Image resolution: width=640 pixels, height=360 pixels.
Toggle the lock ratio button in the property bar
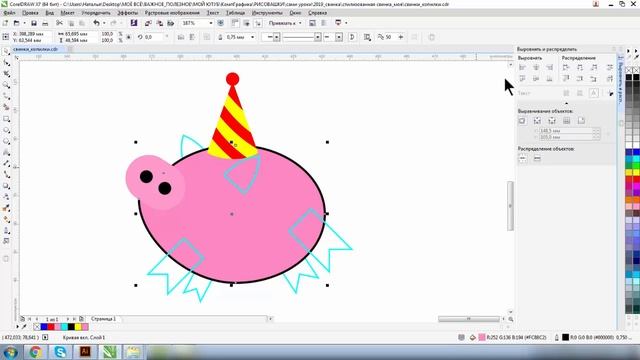(129, 37)
